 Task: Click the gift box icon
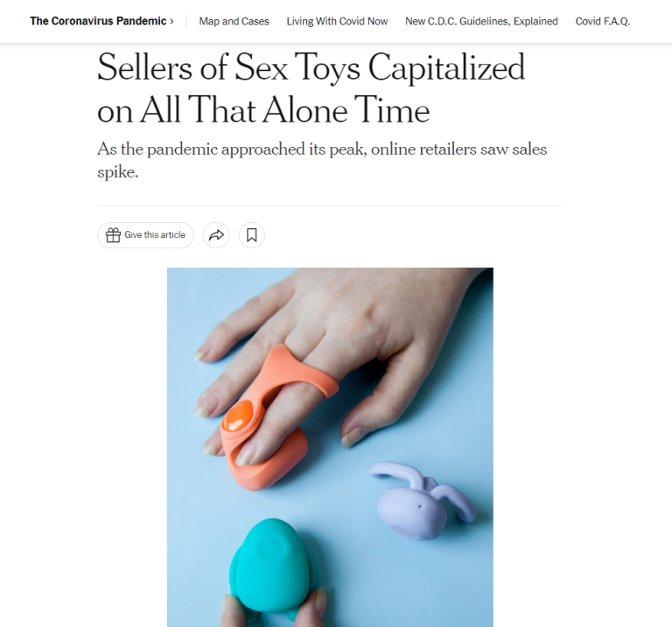(113, 235)
